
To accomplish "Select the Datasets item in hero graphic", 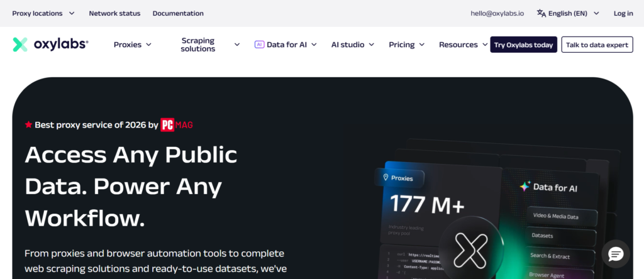I will [561, 236].
